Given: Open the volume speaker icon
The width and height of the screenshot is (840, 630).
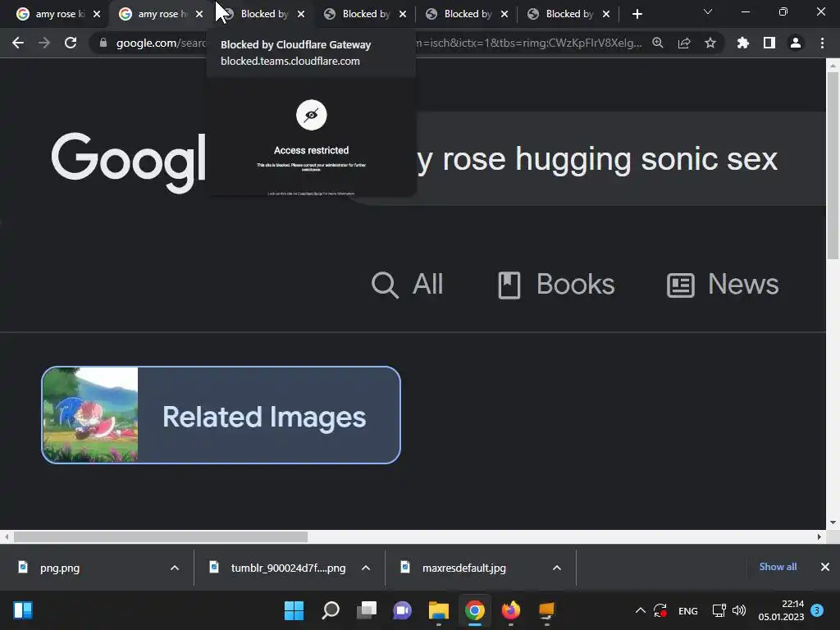Looking at the screenshot, I should coord(739,610).
